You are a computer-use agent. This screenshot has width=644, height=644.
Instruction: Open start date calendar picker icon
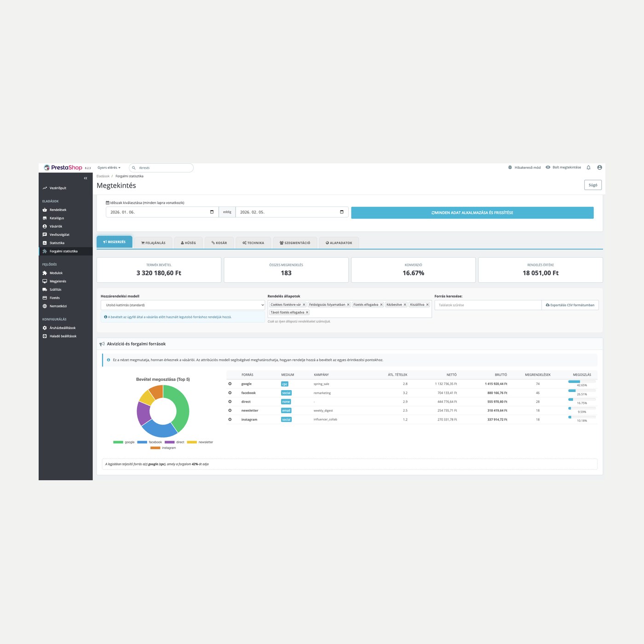(x=212, y=212)
